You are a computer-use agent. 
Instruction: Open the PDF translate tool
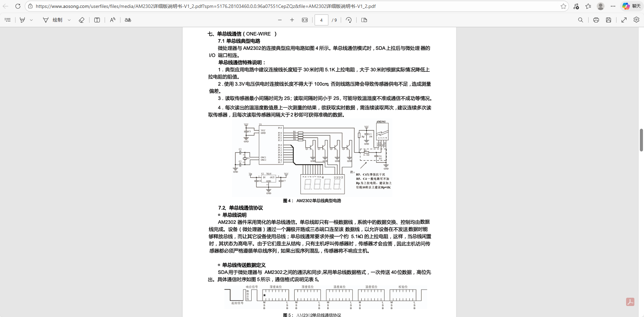click(x=127, y=20)
